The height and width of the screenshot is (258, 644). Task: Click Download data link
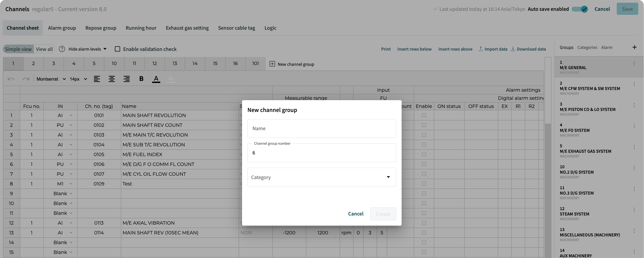(528, 49)
